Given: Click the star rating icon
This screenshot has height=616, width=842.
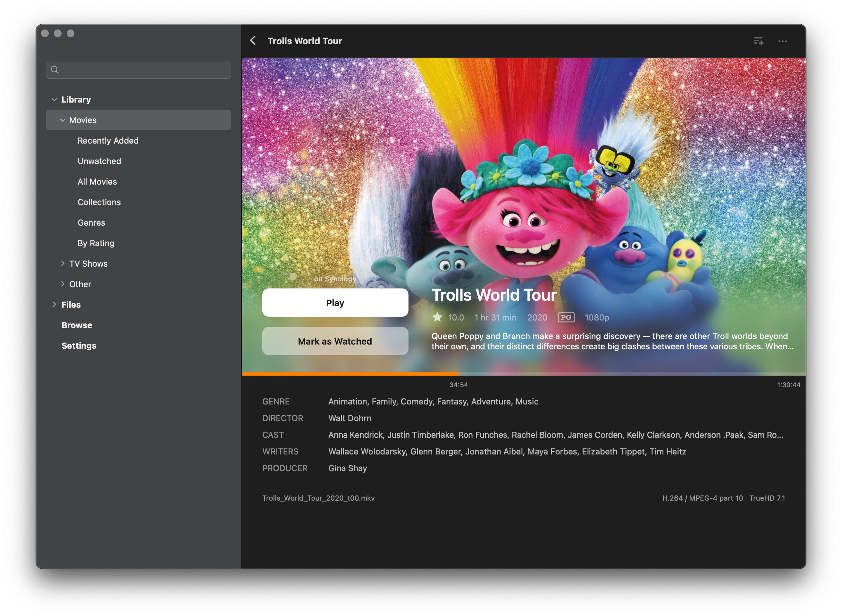Looking at the screenshot, I should [437, 317].
